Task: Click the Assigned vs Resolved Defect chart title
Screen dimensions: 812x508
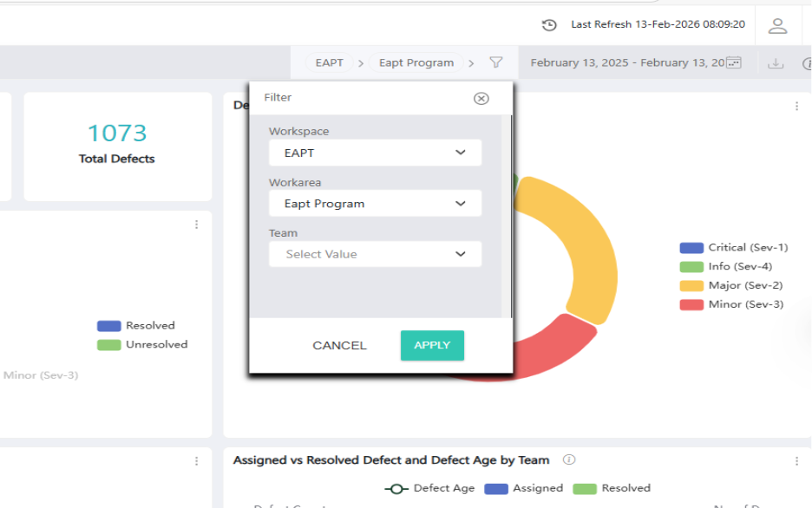Action: 391,460
